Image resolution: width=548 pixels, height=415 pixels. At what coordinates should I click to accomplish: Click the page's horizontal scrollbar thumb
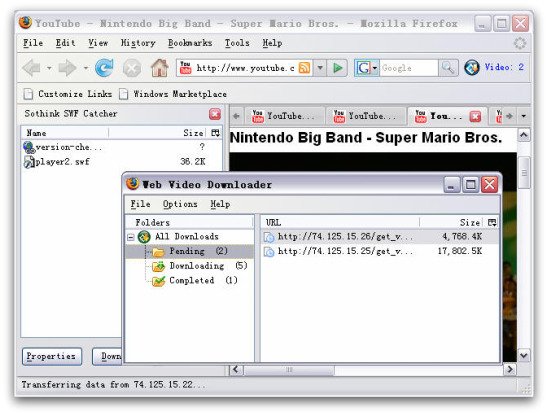pyautogui.click(x=289, y=370)
